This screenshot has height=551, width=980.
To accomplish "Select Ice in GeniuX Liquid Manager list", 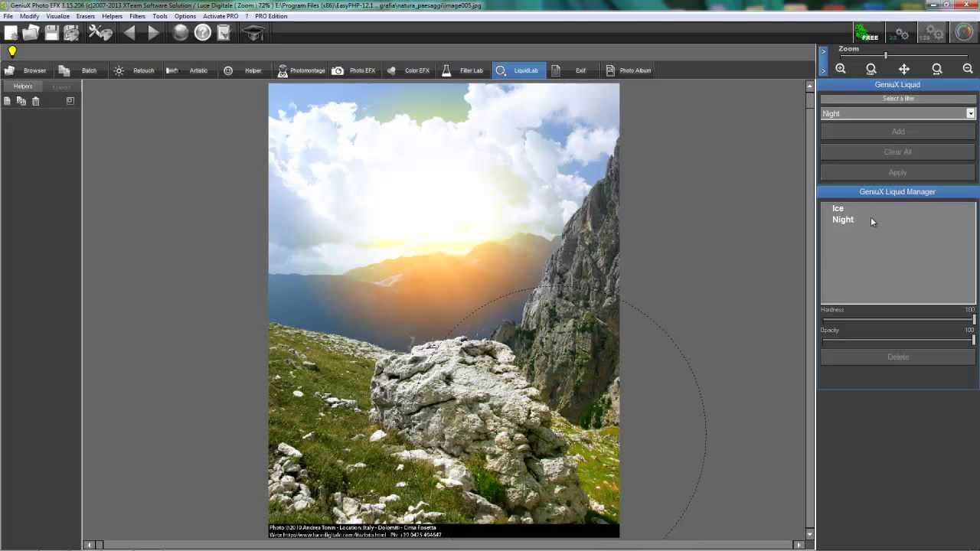I will pyautogui.click(x=838, y=208).
